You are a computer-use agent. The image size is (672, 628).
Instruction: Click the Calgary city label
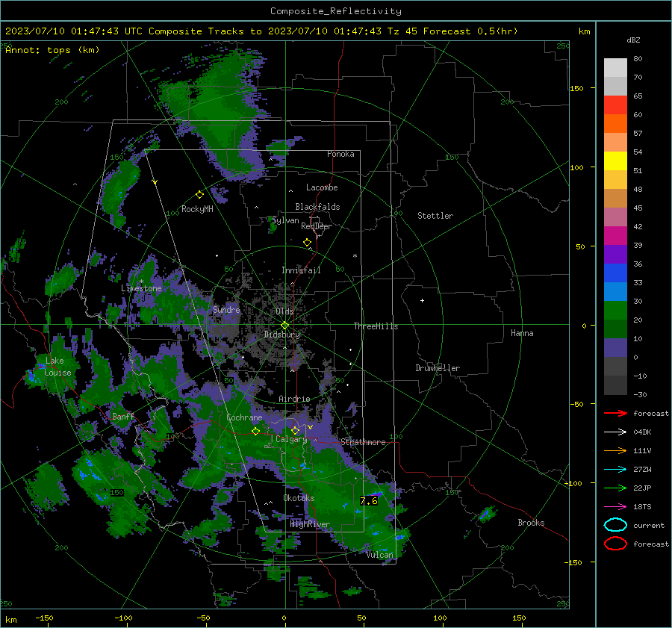click(291, 439)
